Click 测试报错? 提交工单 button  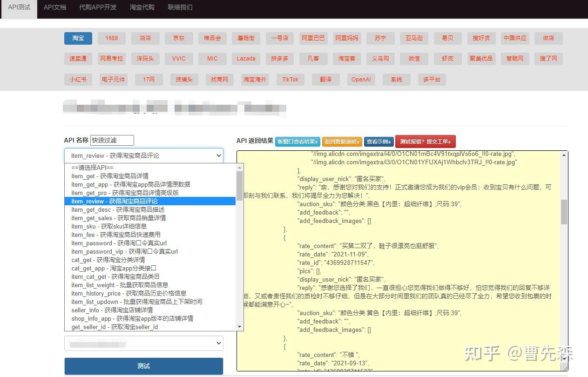426,141
